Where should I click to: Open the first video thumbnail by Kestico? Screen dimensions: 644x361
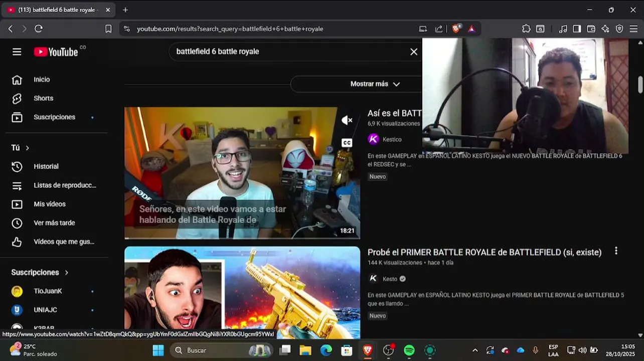242,173
